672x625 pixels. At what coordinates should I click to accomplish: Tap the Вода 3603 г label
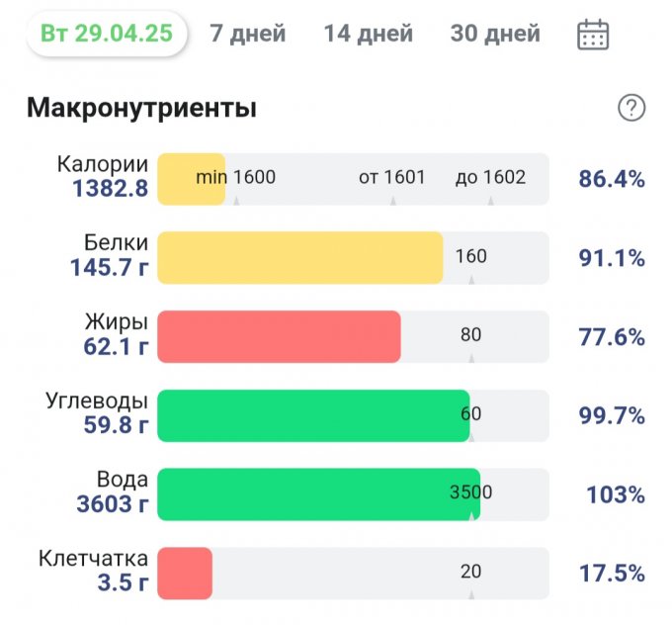tap(112, 492)
